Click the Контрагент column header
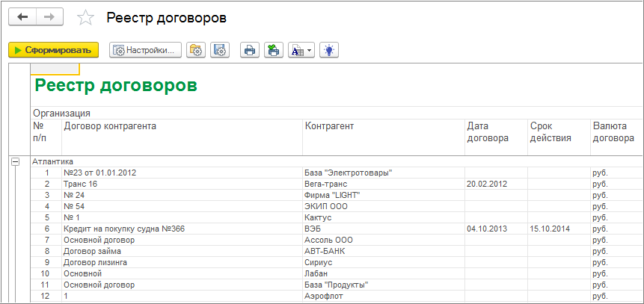 [329, 126]
